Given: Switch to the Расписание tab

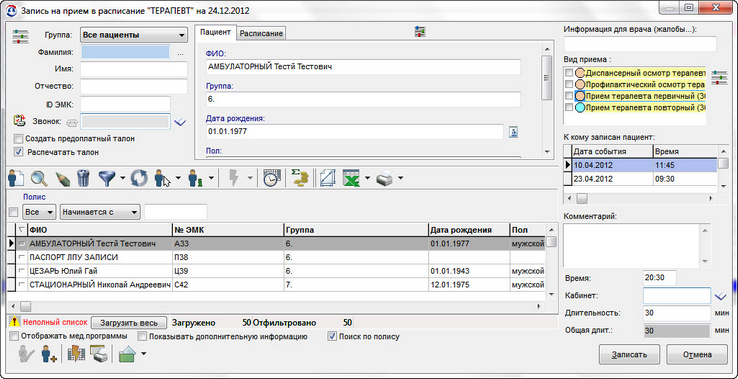Looking at the screenshot, I should click(261, 33).
